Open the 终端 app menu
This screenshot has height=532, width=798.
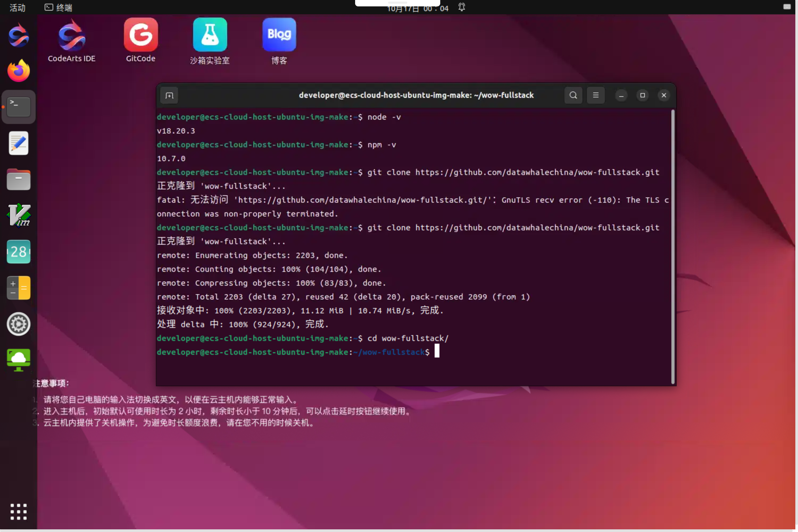[58, 7]
